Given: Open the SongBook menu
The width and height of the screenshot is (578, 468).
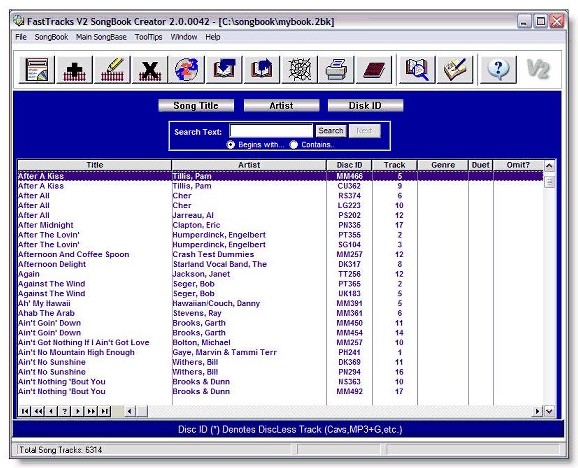Looking at the screenshot, I should 51,37.
